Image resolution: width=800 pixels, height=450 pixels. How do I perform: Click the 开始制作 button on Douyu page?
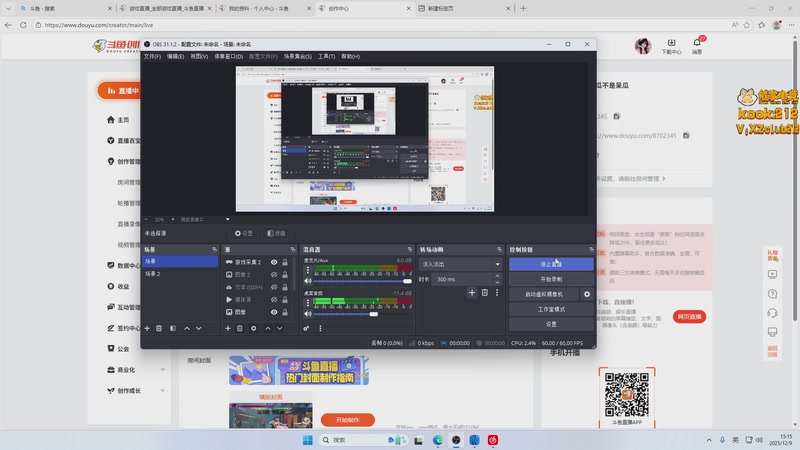tap(348, 420)
